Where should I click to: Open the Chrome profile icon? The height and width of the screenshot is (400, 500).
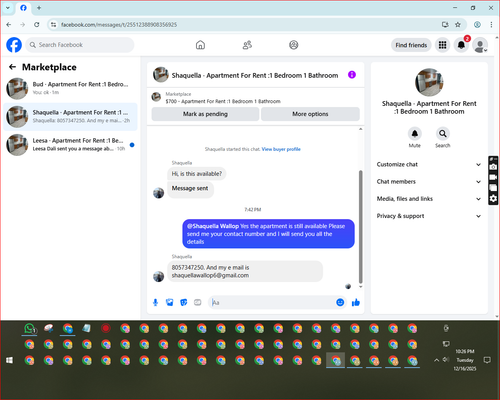click(x=477, y=24)
